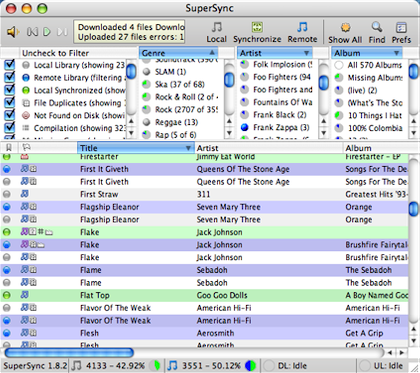Screen dimensions: 420x373
Task: Click track list vertical scrollbar thumb
Action: coord(413,208)
